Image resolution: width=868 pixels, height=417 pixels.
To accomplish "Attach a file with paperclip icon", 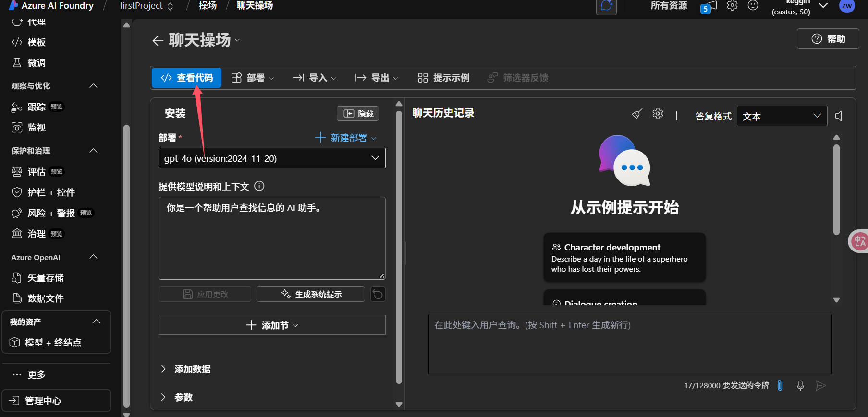I will point(780,385).
